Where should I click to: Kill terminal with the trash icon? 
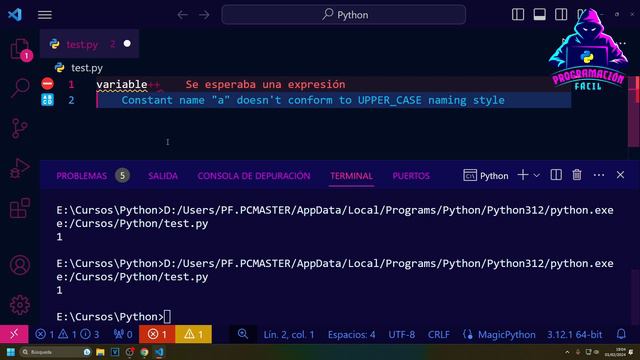[577, 175]
